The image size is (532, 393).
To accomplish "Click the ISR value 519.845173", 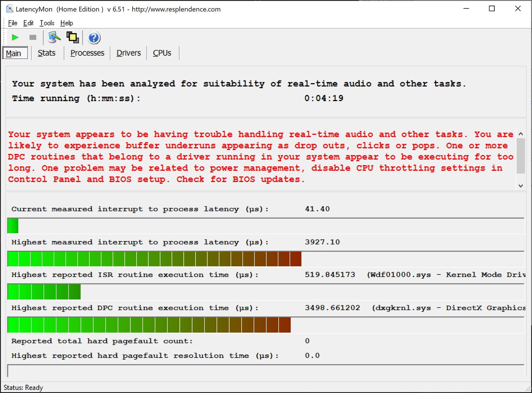I will (330, 275).
